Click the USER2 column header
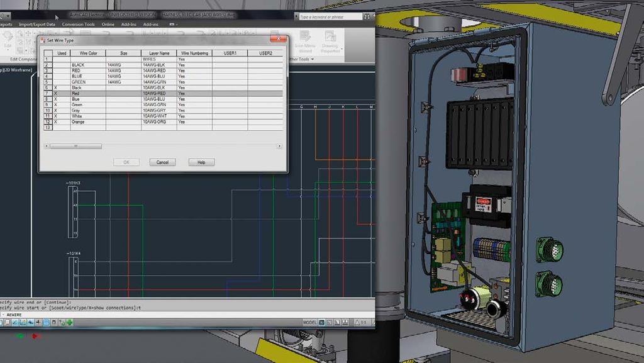The height and width of the screenshot is (363, 644). click(x=265, y=53)
